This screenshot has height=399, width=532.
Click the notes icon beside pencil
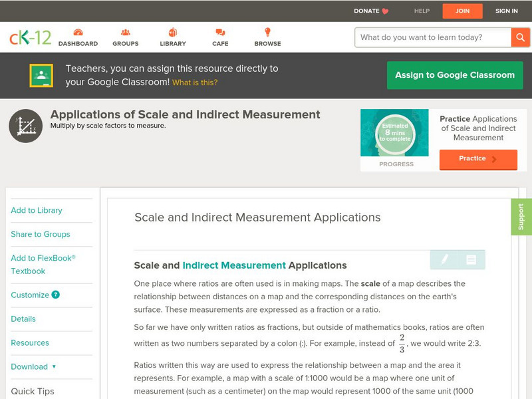pyautogui.click(x=471, y=259)
